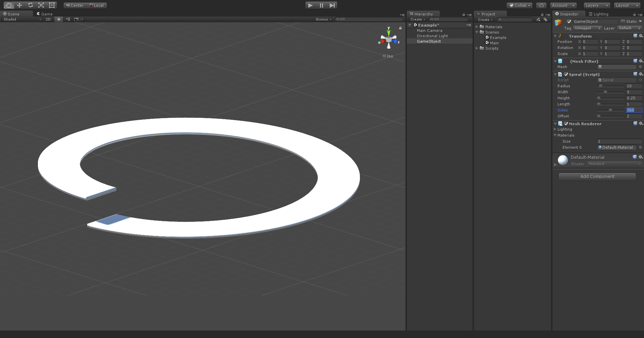Lock the Hierarchy panel

(x=464, y=14)
